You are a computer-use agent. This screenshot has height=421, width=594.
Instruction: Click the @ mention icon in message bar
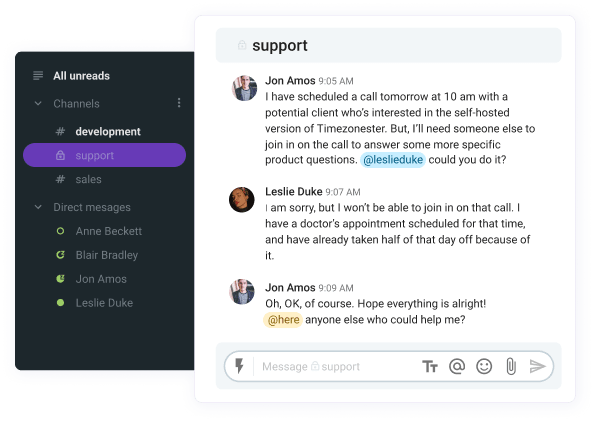[x=457, y=366]
